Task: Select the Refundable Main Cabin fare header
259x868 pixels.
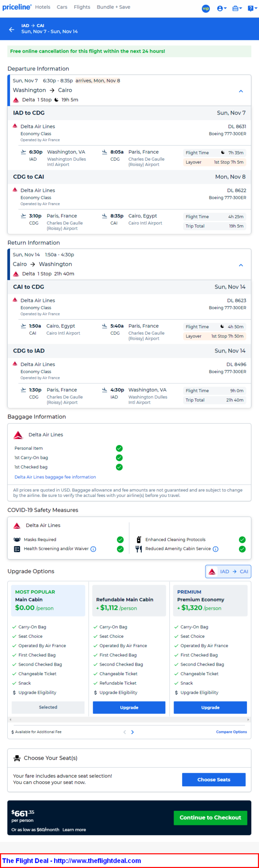Action: click(129, 601)
